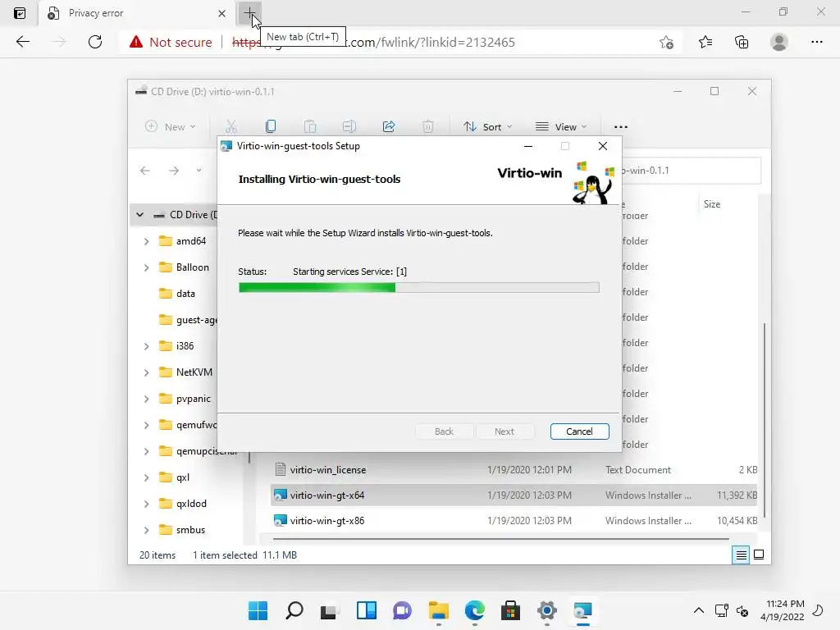Click the browser address bar URL
The image size is (840, 630).
[x=373, y=43]
